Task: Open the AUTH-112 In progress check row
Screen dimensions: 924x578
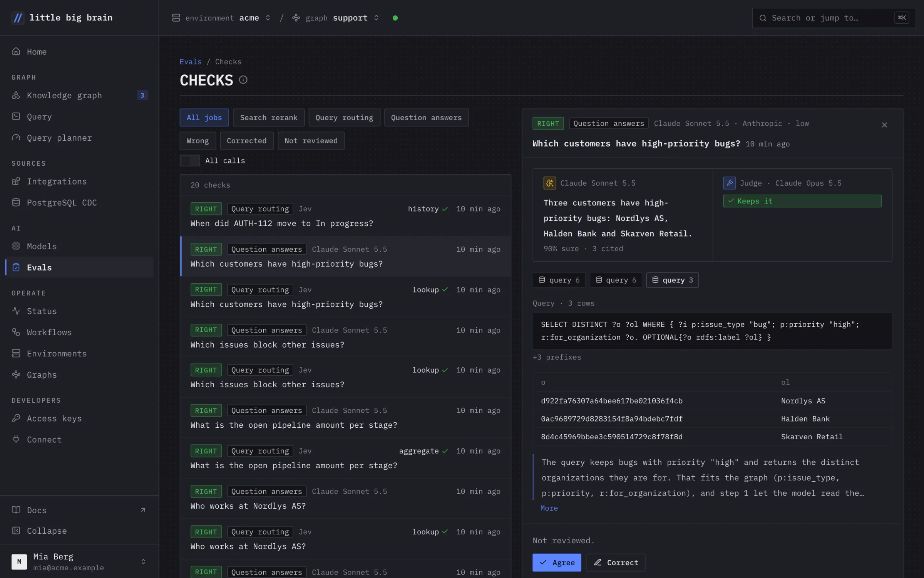Action: pos(345,215)
